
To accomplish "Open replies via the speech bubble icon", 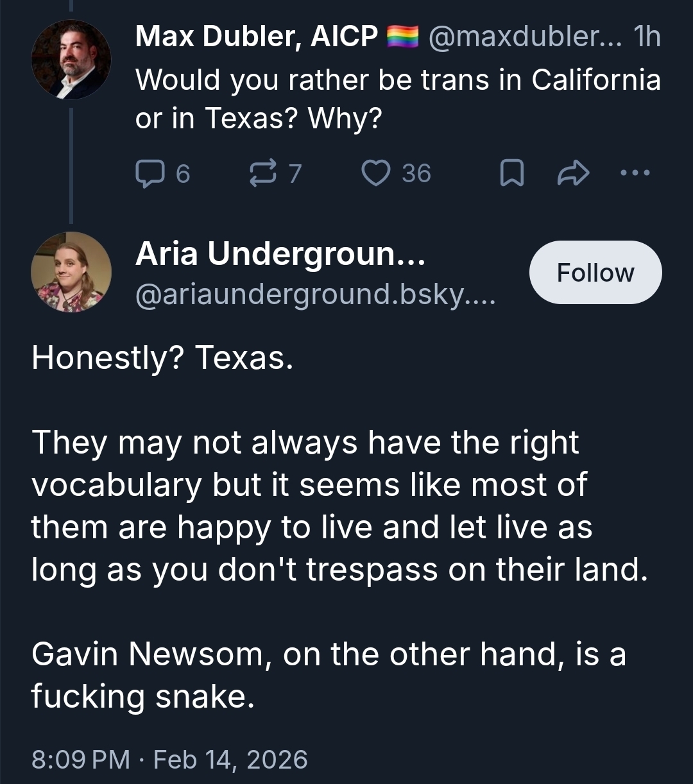I will (x=149, y=173).
